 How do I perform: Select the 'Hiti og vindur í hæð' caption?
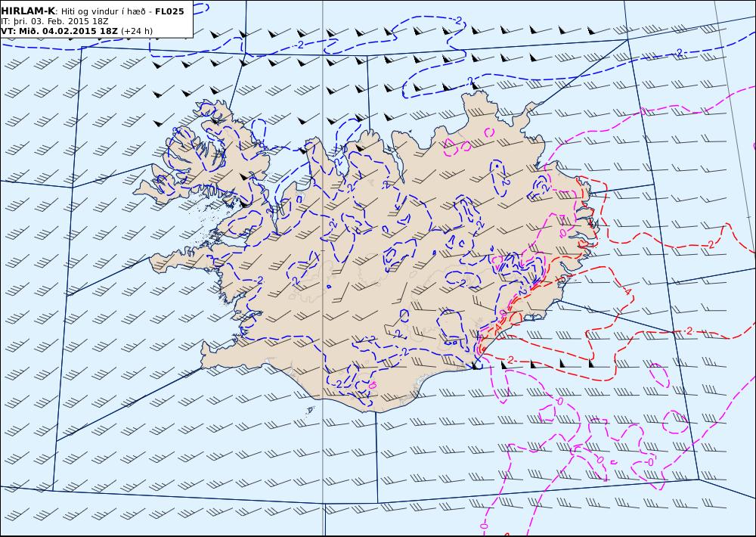coord(103,11)
